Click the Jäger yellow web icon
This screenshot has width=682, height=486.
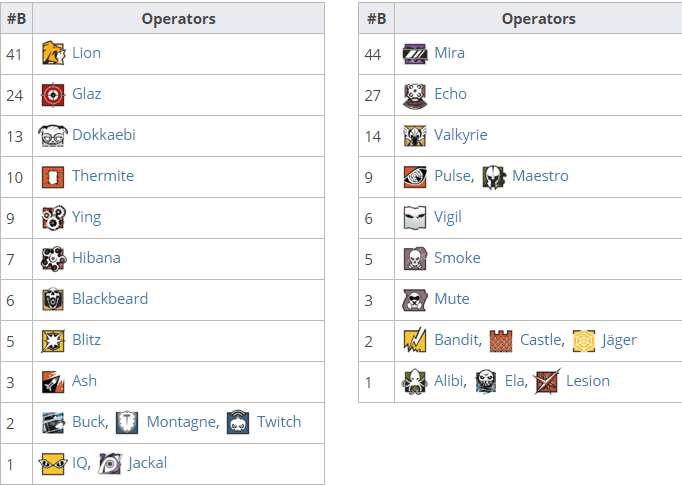[584, 341]
